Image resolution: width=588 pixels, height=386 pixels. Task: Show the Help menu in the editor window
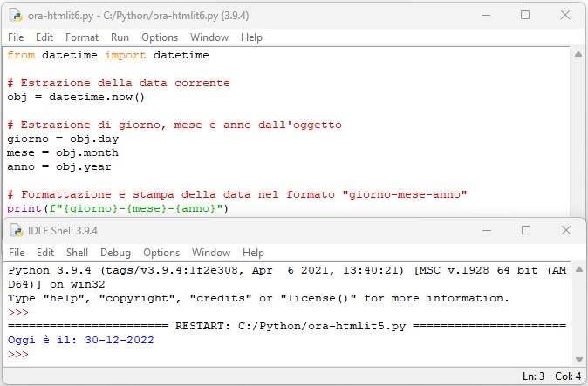coord(251,37)
